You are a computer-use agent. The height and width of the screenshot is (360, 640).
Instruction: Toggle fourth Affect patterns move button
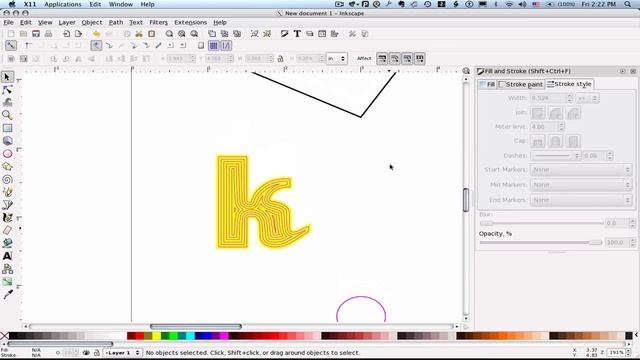[420, 59]
